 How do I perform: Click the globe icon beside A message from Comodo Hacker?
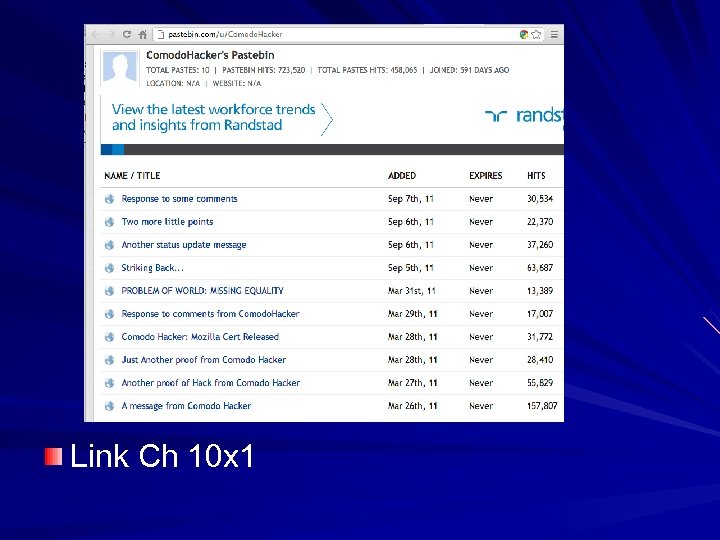click(109, 406)
